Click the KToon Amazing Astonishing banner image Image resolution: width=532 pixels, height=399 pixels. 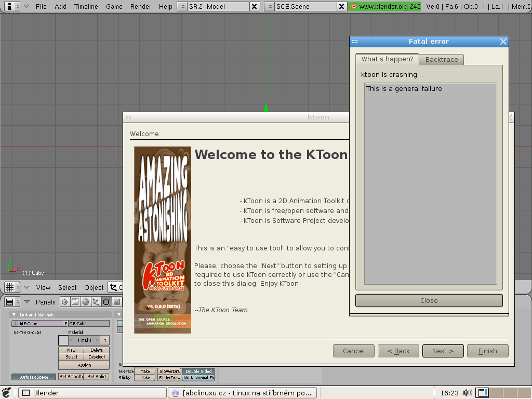coord(163,240)
